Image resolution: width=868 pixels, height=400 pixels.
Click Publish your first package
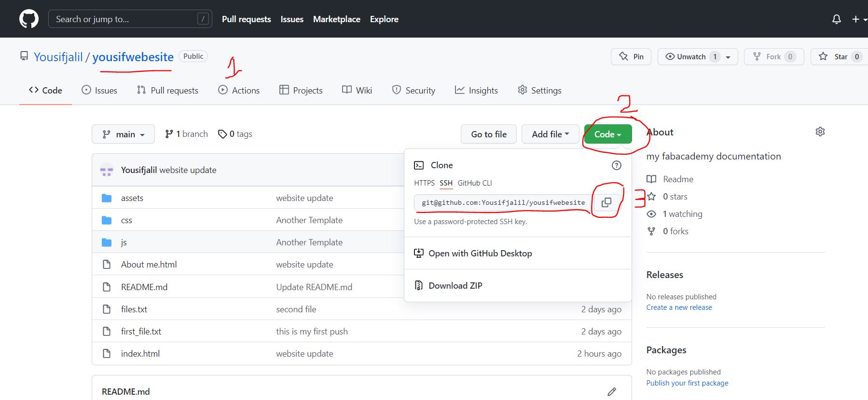687,383
